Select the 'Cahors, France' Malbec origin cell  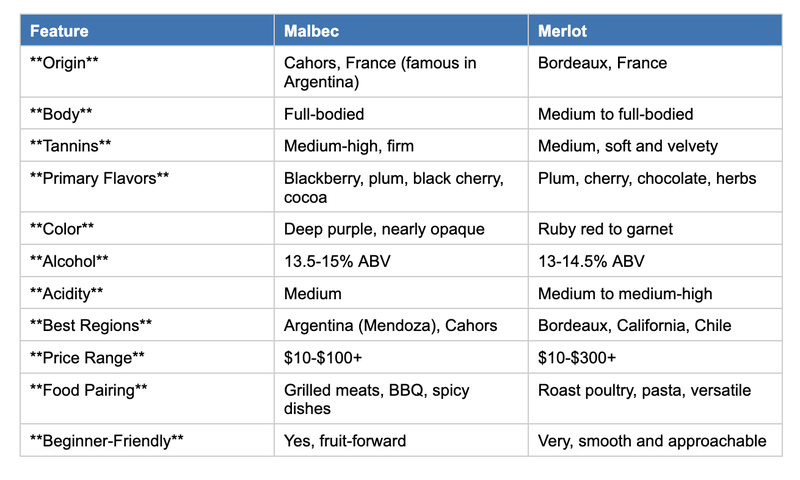(x=400, y=72)
